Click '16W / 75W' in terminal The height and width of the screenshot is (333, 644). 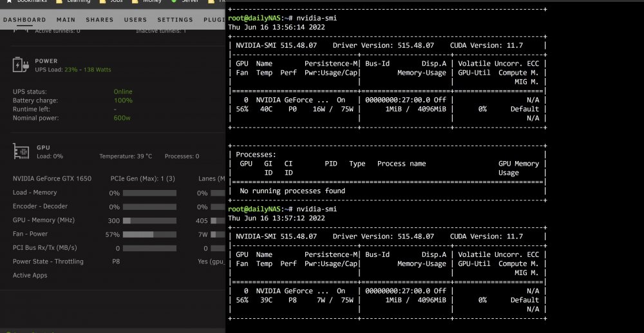333,109
